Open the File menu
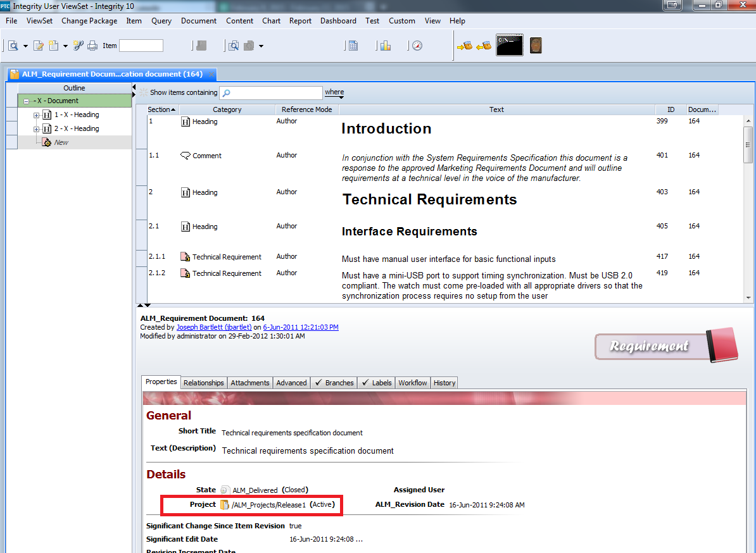 tap(11, 21)
